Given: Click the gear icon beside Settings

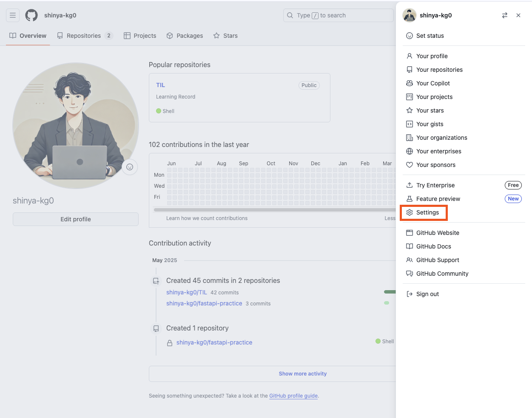Looking at the screenshot, I should click(x=409, y=212).
